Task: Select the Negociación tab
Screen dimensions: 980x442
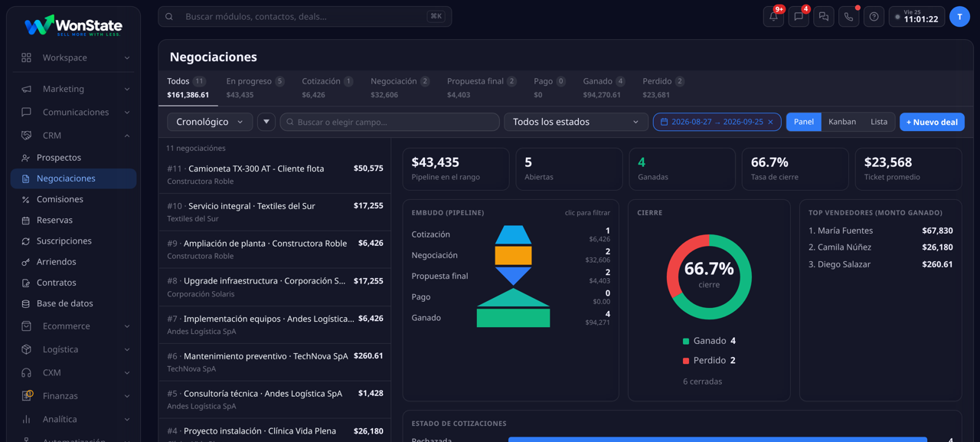Action: coord(400,88)
